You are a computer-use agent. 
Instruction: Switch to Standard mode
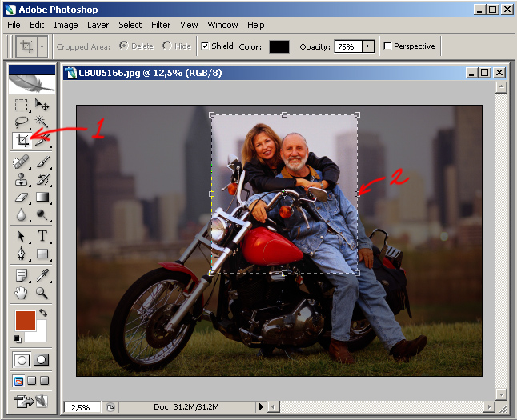(x=22, y=360)
